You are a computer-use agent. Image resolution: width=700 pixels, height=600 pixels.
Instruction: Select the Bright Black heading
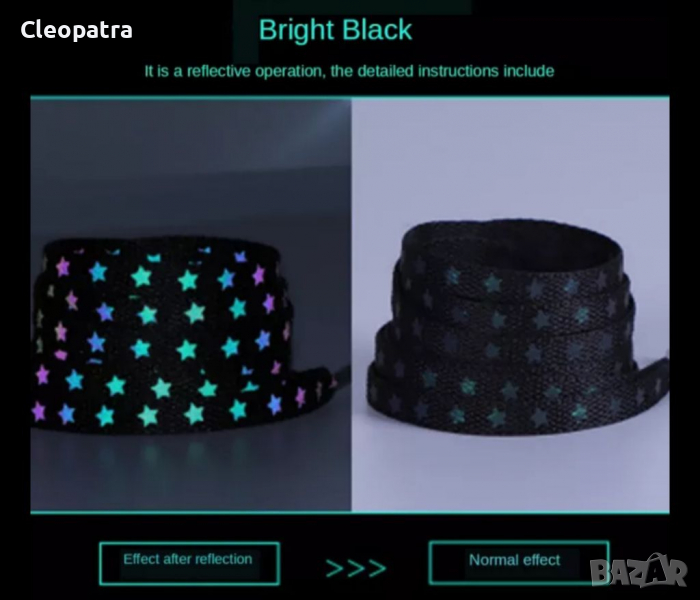[335, 30]
